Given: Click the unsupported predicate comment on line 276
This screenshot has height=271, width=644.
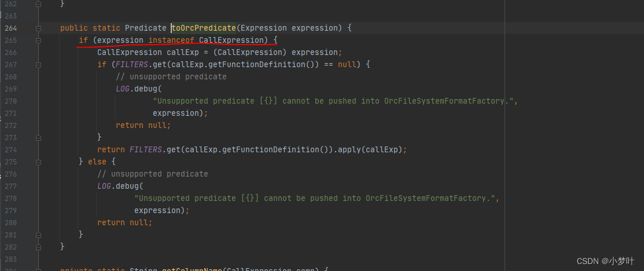Looking at the screenshot, I should (153, 174).
